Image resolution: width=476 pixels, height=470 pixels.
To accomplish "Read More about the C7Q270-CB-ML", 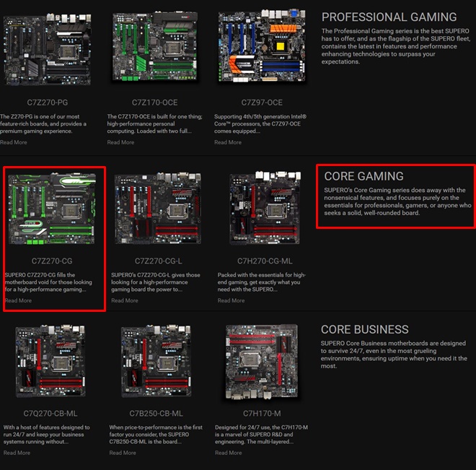I will pyautogui.click(x=17, y=453).
